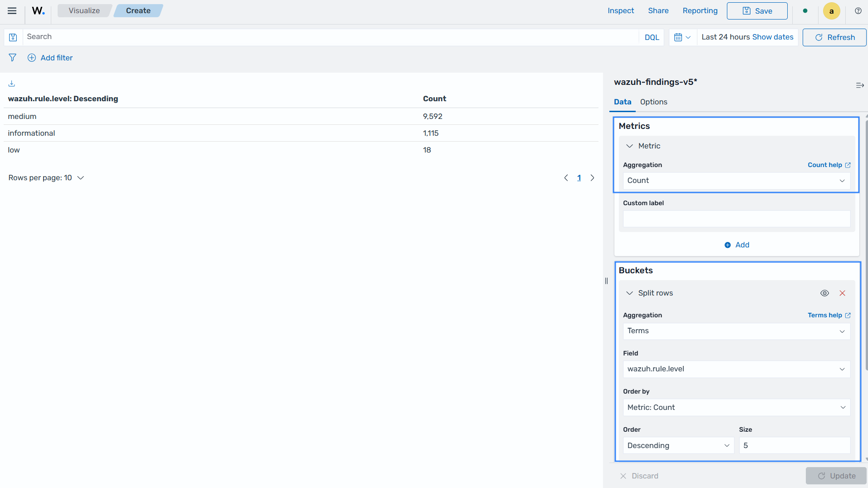Sort by wazuh.rule.level column header
868x488 pixels.
pos(63,99)
